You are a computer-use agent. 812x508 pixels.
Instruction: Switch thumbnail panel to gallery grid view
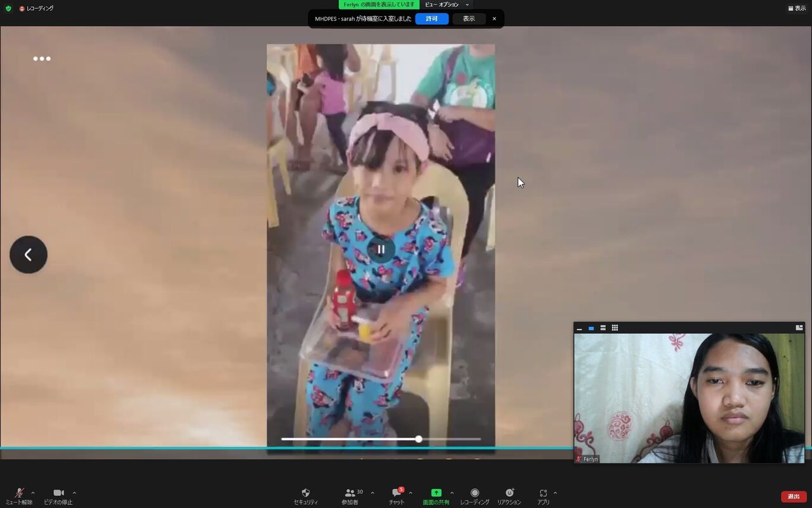[x=615, y=328]
